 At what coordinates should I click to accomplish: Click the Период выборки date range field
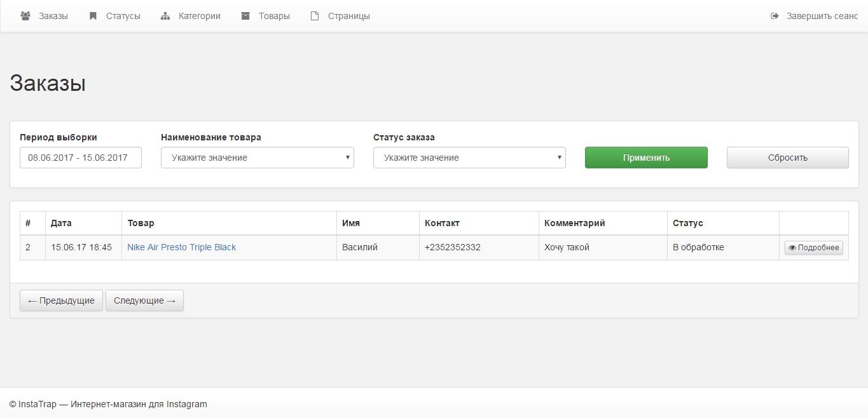click(80, 158)
